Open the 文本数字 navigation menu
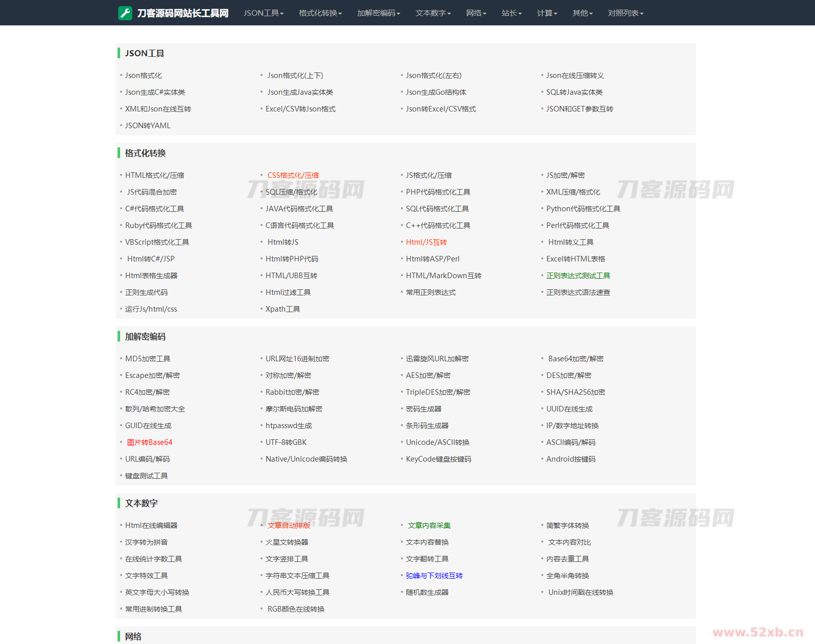This screenshot has height=644, width=815. point(433,13)
